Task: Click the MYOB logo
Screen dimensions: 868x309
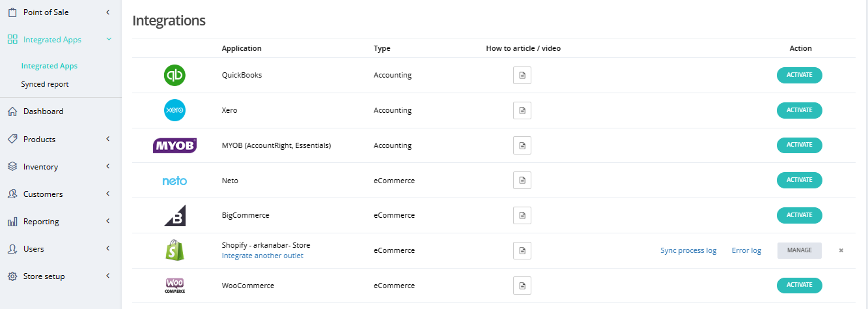Action: (175, 145)
